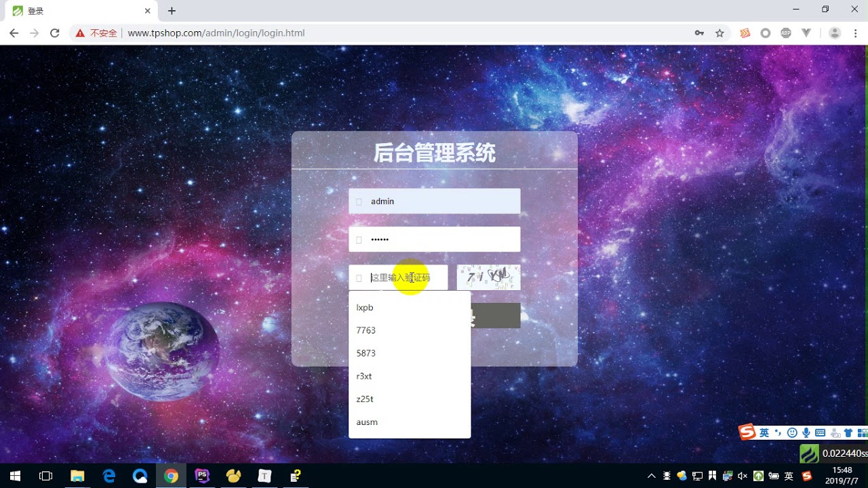Screen dimensions: 868x488
Task: Refresh the captcha image
Action: [x=489, y=277]
